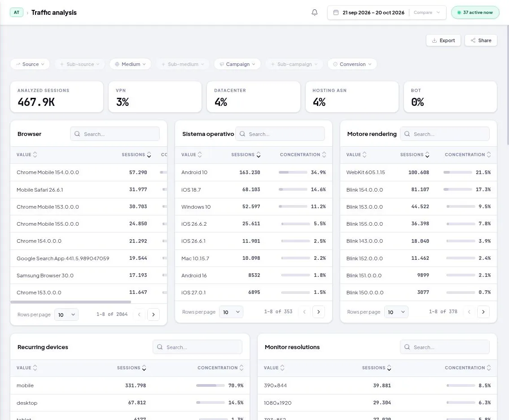
Task: Open the Medium filter
Action: [x=130, y=64]
